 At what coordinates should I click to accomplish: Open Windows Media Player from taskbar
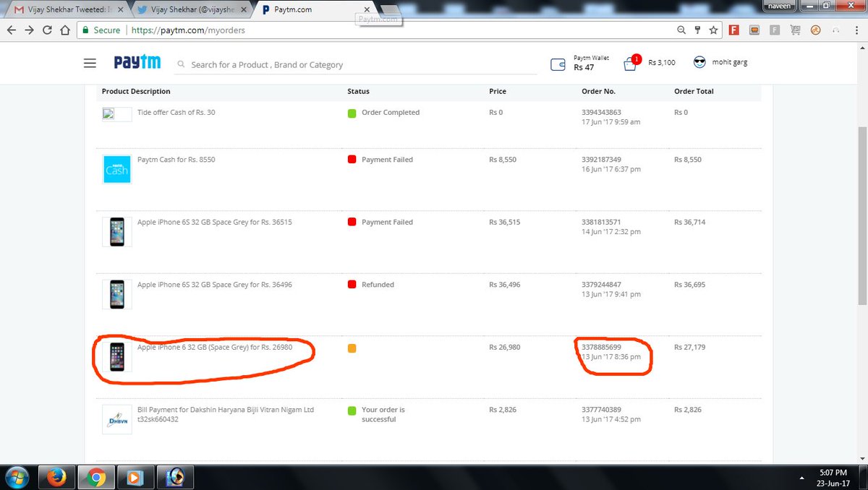point(135,477)
